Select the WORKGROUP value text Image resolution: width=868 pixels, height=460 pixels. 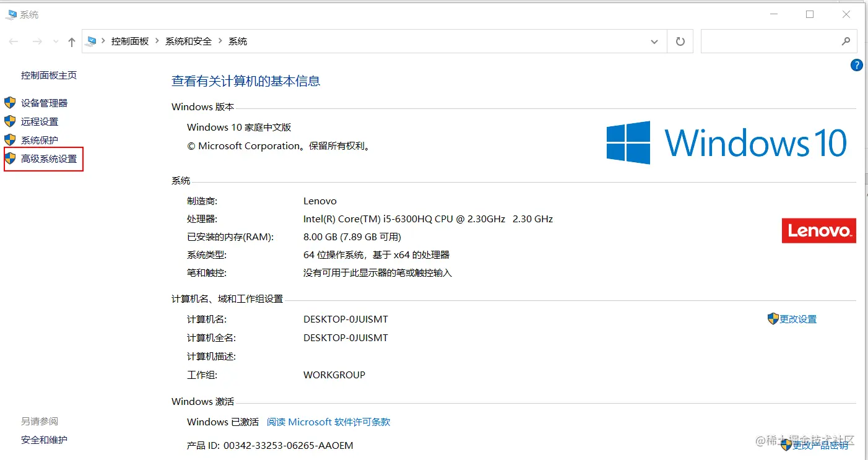point(334,375)
